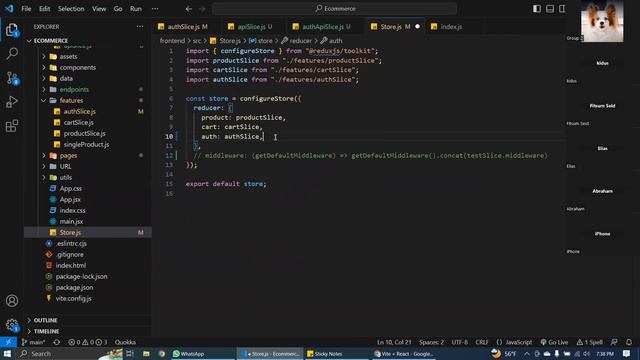
Task: Click the Go Live status button
Action: pos(554,342)
